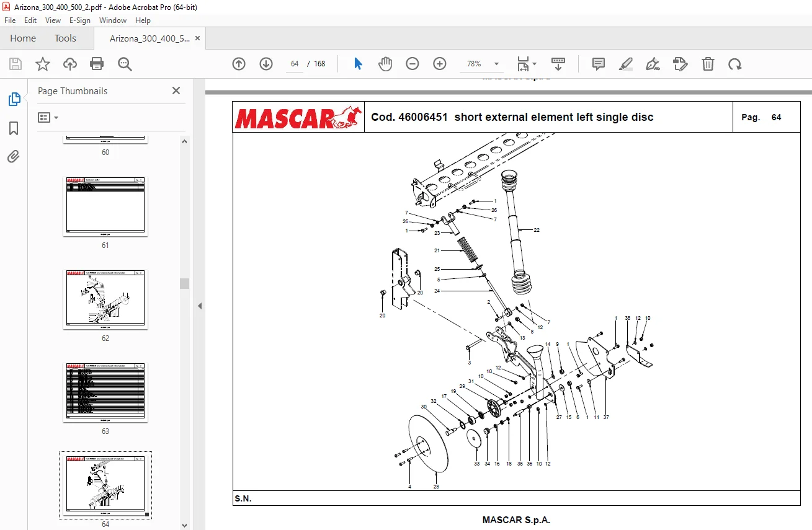Open the Attachments panel

click(14, 157)
